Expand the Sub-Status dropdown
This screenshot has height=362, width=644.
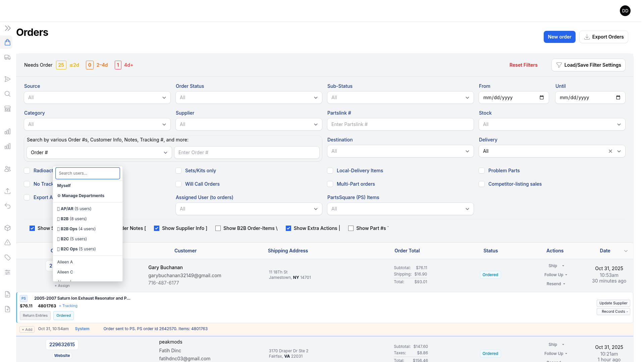click(400, 98)
